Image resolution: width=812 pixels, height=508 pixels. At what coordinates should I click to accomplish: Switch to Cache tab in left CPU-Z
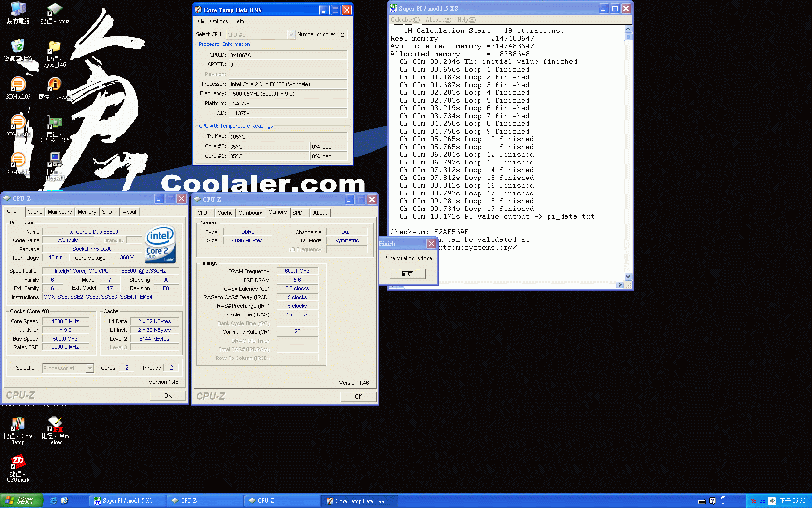pyautogui.click(x=34, y=212)
